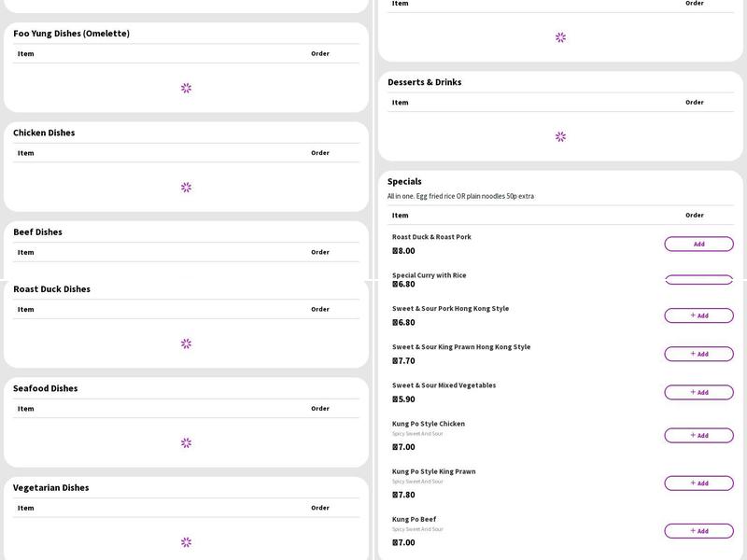Click the Chicken Dishes loading spinner
Viewport: 747px width, 560px height.
click(186, 187)
